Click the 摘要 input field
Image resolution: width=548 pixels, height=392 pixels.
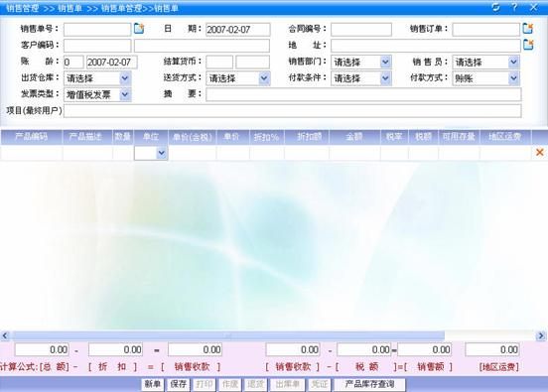(x=363, y=94)
